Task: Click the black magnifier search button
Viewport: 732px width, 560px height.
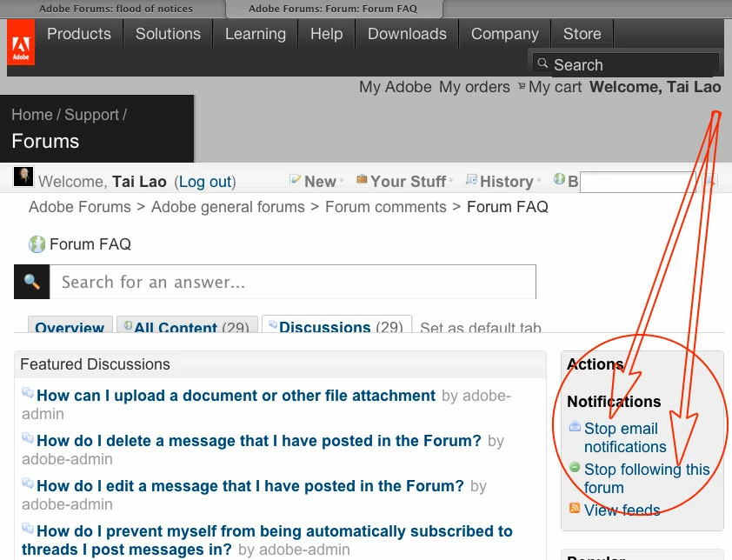Action: (32, 282)
